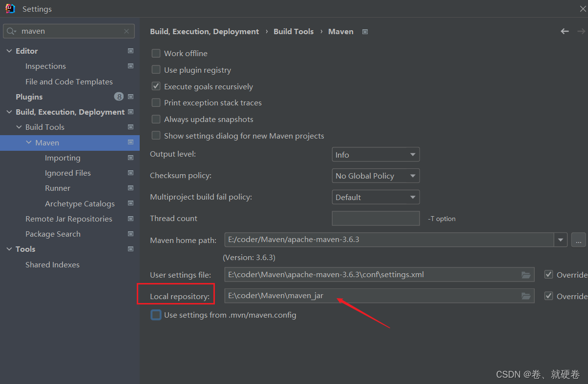Click the small icon after Maven breadcrumb
This screenshot has width=588, height=384.
(365, 31)
